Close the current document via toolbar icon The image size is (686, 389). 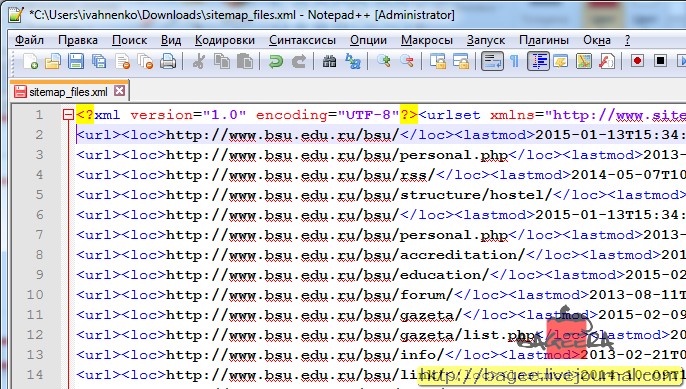[122, 61]
